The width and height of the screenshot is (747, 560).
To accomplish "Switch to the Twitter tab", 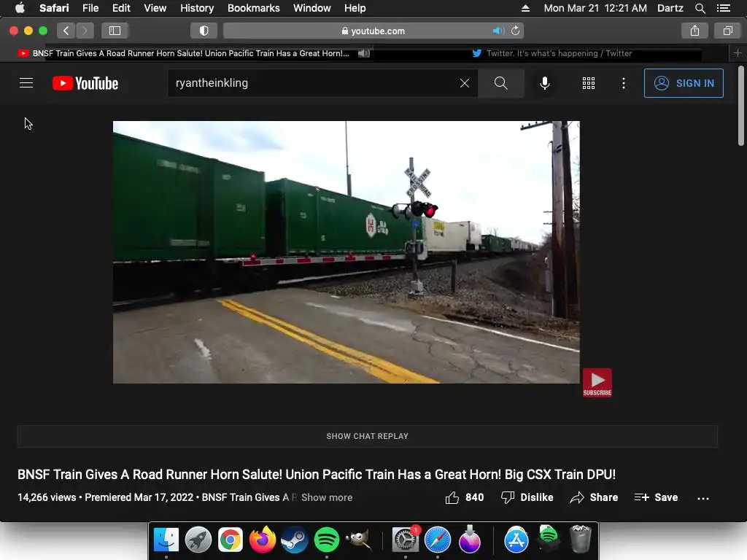I will [551, 53].
